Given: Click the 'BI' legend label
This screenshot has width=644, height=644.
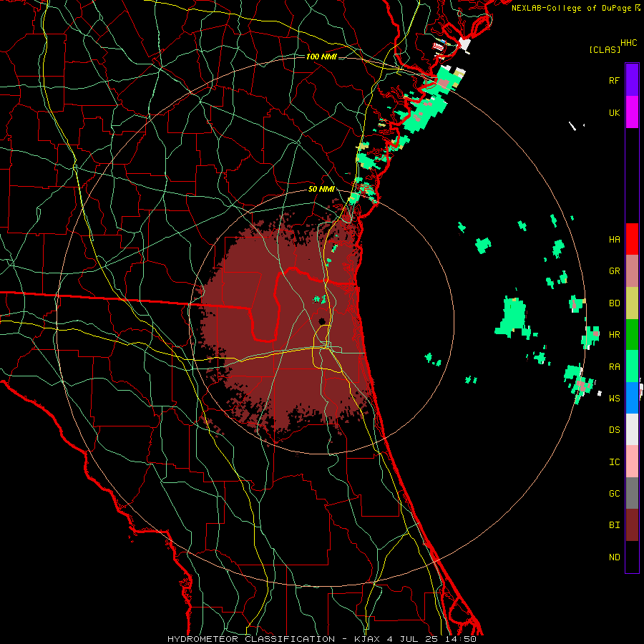Looking at the screenshot, I should pyautogui.click(x=615, y=525).
